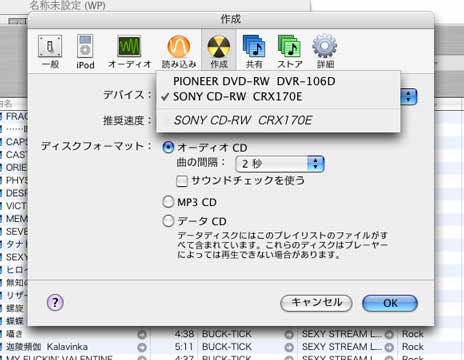Click the purple help question mark button
464x360 pixels.
click(x=55, y=303)
